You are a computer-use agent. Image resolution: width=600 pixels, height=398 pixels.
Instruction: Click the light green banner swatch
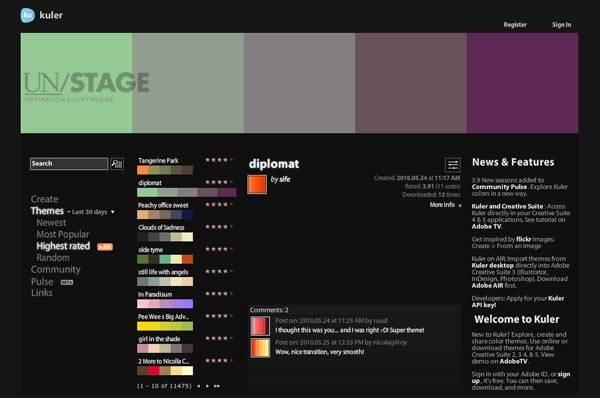point(77,83)
